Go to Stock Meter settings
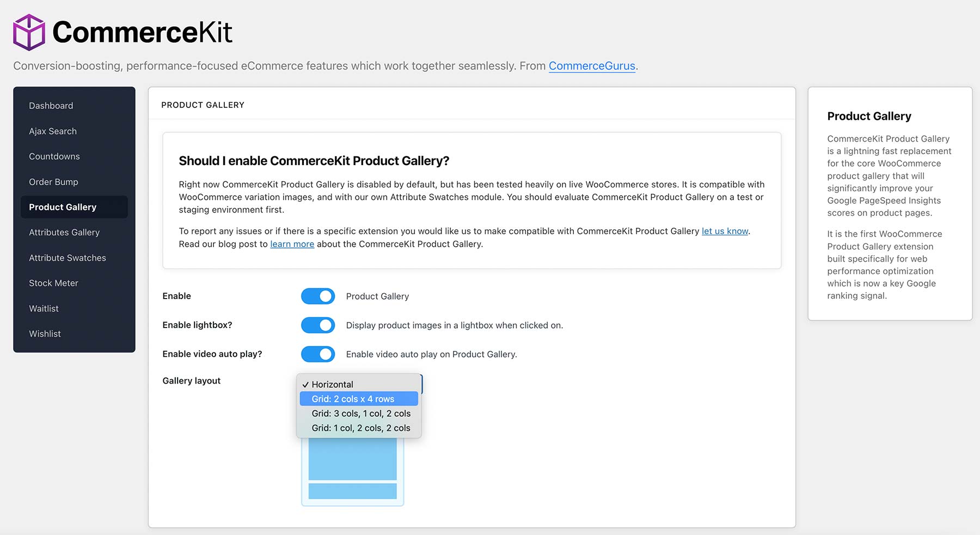The width and height of the screenshot is (980, 535). 53,283
